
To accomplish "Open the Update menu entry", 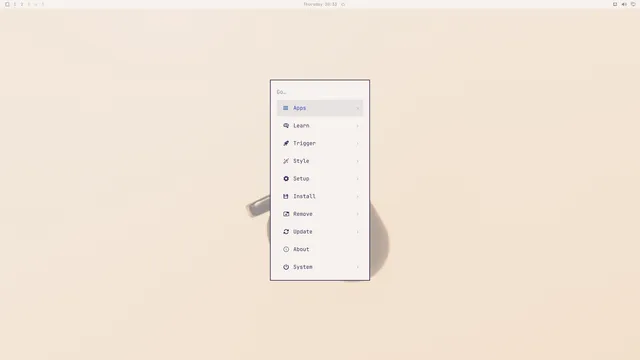I will click(x=320, y=231).
